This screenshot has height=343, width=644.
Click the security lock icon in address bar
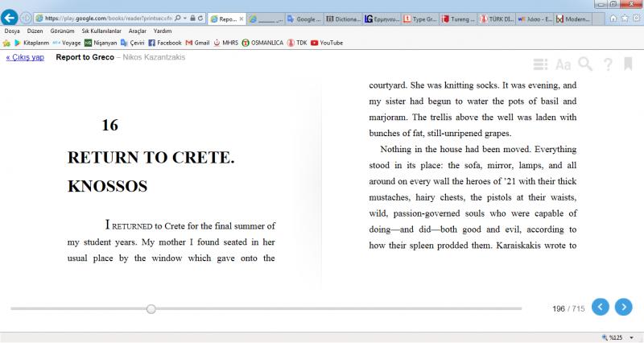[x=192, y=18]
